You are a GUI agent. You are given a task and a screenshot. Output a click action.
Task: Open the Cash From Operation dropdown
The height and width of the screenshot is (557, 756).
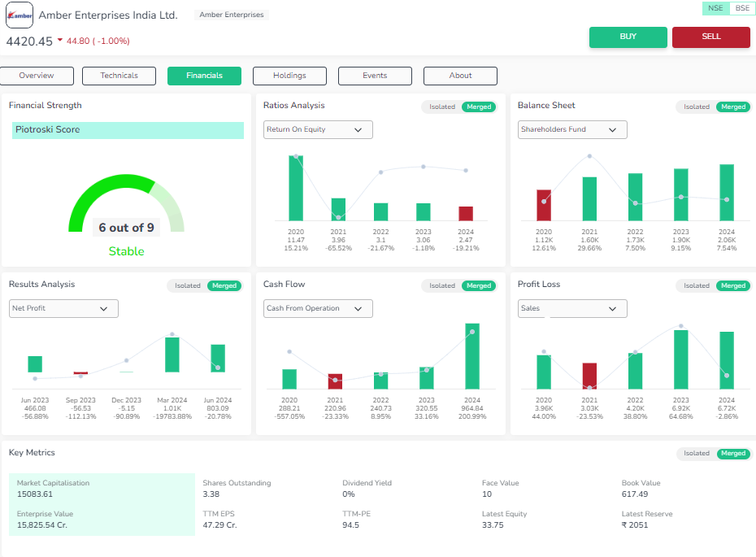pyautogui.click(x=318, y=309)
